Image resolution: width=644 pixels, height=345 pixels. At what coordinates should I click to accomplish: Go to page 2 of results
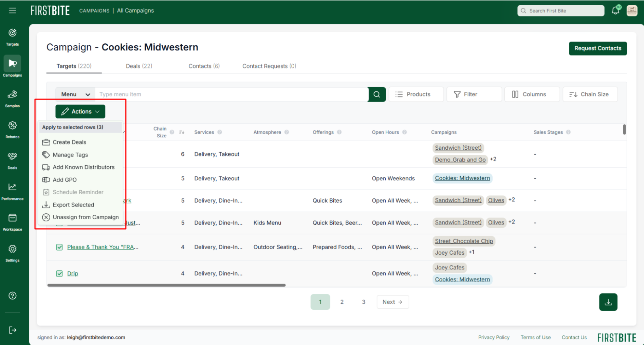(342, 302)
